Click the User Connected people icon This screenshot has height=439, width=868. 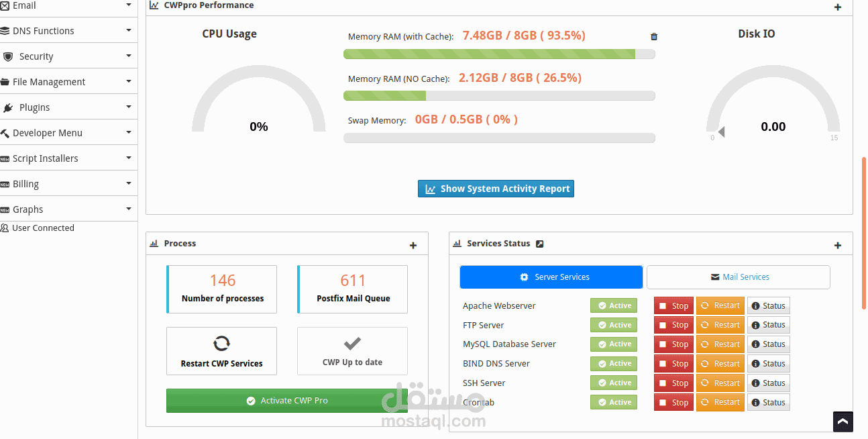pyautogui.click(x=5, y=228)
